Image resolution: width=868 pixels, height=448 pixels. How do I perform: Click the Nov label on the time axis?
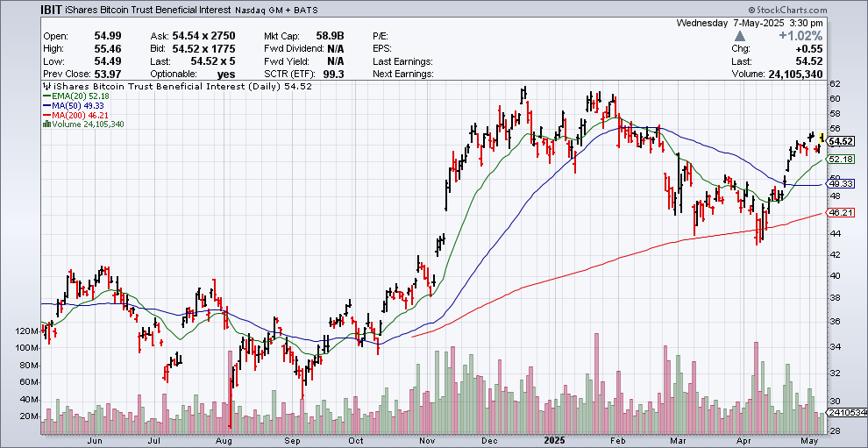(x=427, y=443)
